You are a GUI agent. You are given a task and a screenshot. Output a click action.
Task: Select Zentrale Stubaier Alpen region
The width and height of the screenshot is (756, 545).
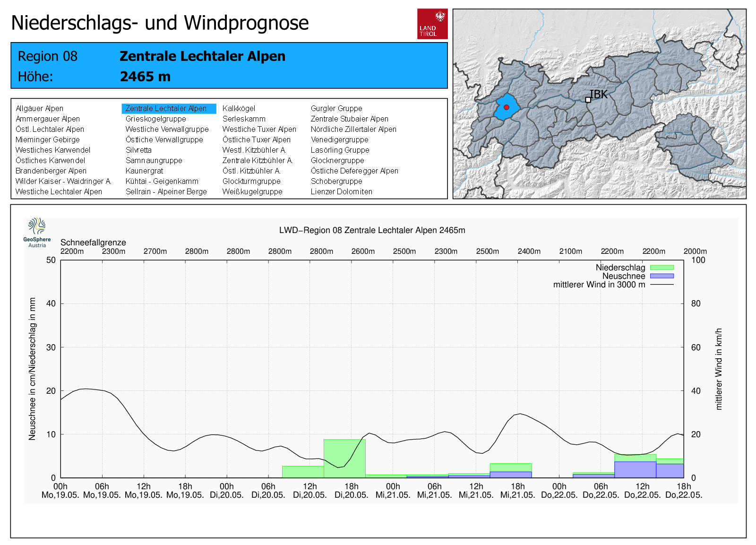349,119
